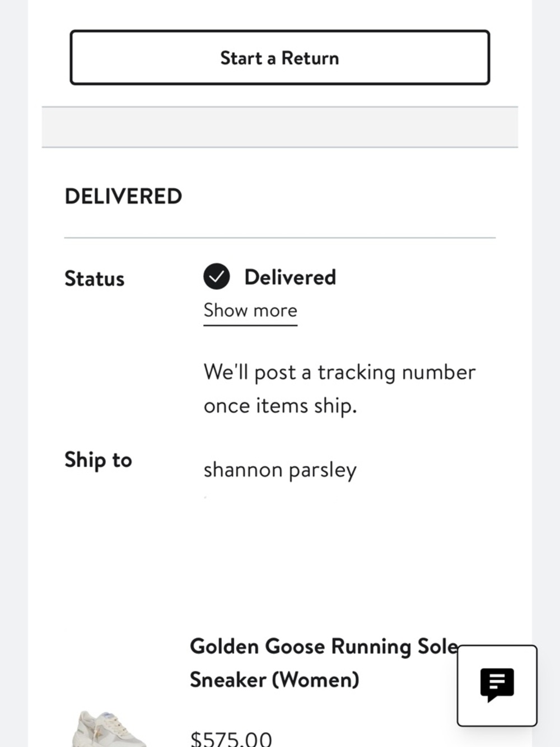Image resolution: width=560 pixels, height=747 pixels.
Task: Click the "We'll post a tracking number" line
Action: (339, 372)
